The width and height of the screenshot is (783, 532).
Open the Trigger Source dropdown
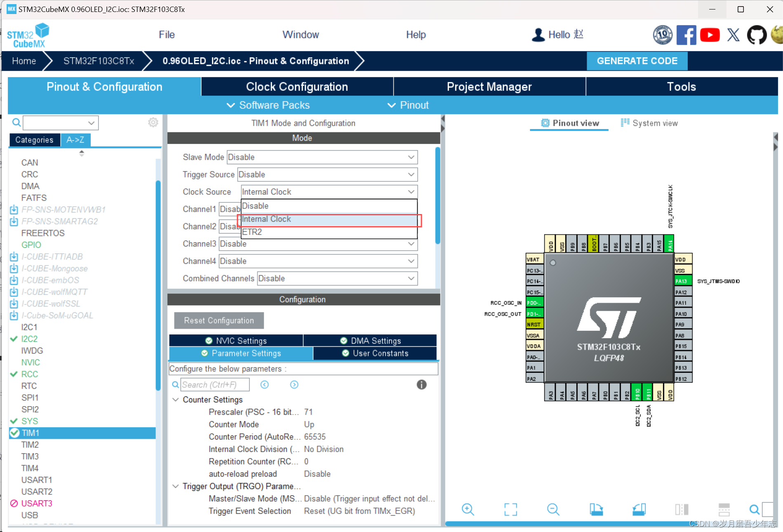pos(327,174)
